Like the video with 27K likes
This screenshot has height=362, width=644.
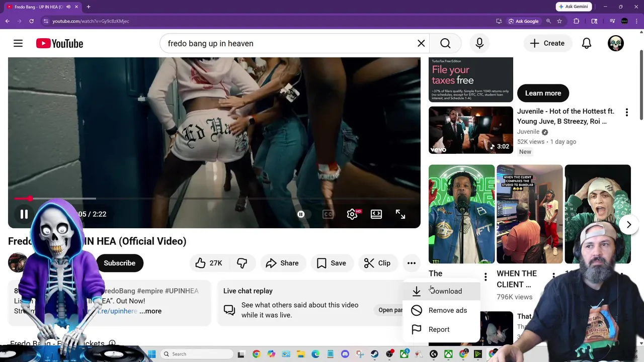pyautogui.click(x=209, y=263)
